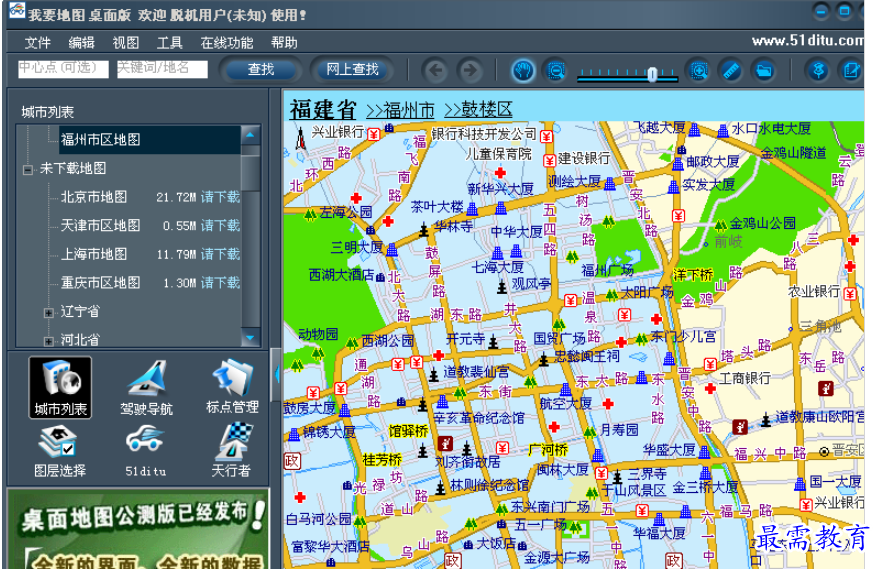Click the pin marker toolbar icon
Image resolution: width=878 pixels, height=569 pixels.
pos(819,71)
